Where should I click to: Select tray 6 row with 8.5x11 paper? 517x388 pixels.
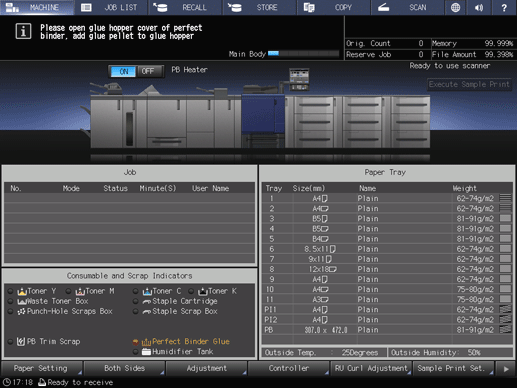pyautogui.click(x=387, y=249)
